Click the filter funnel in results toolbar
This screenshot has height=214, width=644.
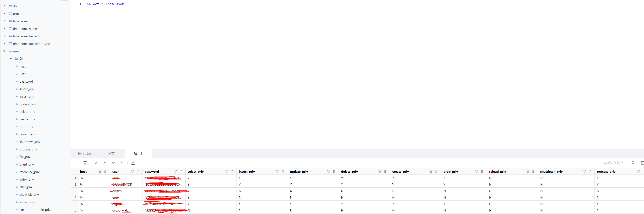[x=85, y=163]
